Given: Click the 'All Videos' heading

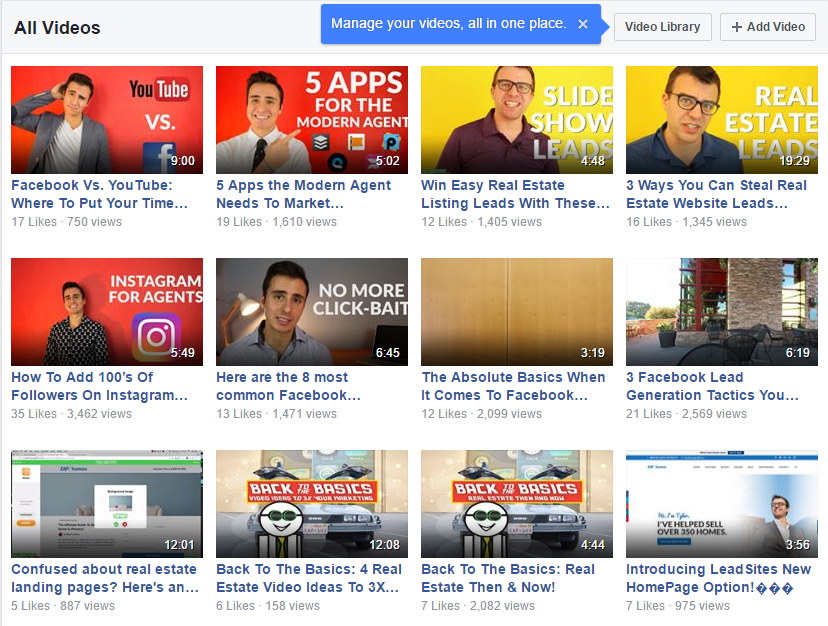Looking at the screenshot, I should 57,27.
